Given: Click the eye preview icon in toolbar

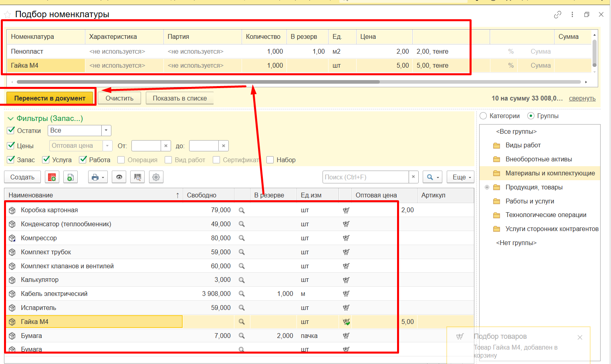Looking at the screenshot, I should coord(119,177).
